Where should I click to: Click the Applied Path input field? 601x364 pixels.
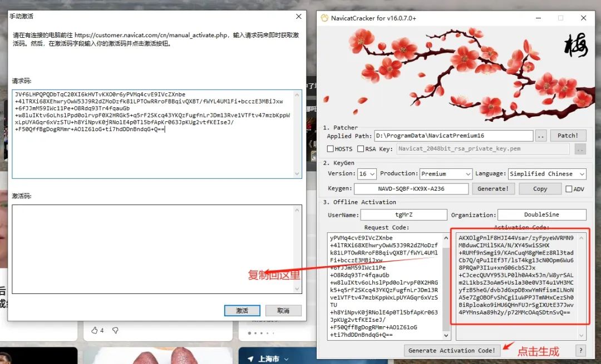[454, 136]
